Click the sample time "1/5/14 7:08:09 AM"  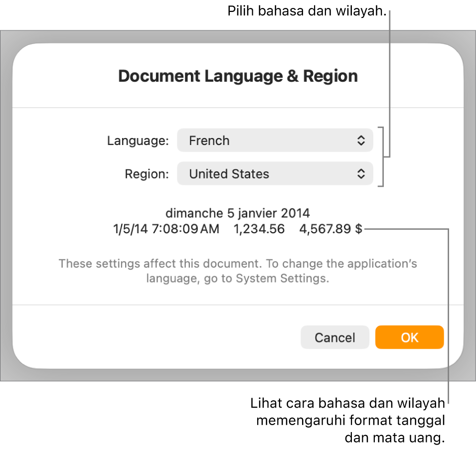pos(166,229)
